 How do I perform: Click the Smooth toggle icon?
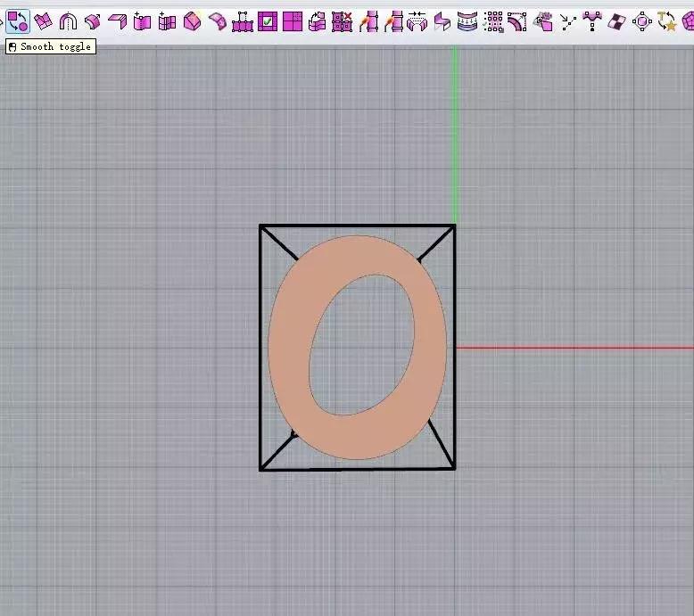pos(17,21)
